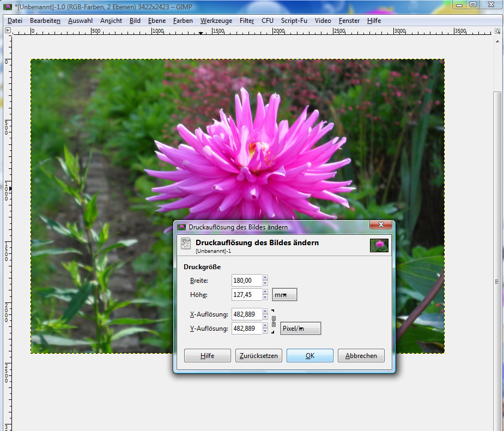This screenshot has height=431, width=504.
Task: Click the Hilfe button in dialog
Action: [x=208, y=356]
